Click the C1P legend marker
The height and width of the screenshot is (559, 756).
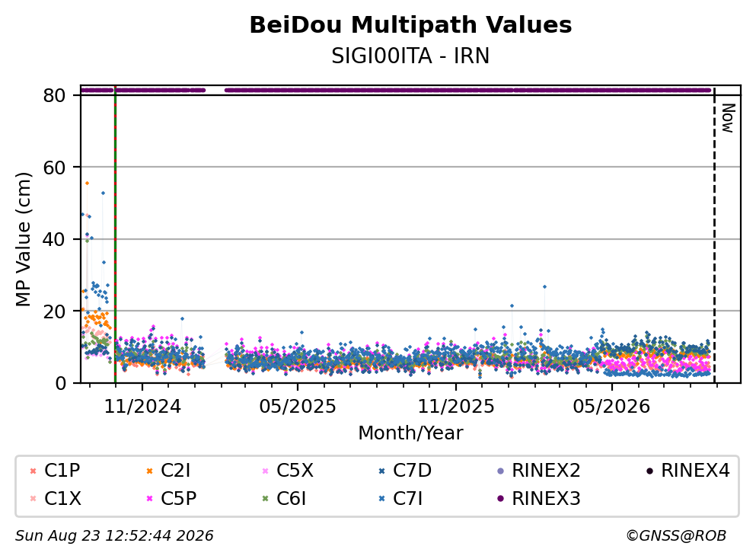[33, 471]
